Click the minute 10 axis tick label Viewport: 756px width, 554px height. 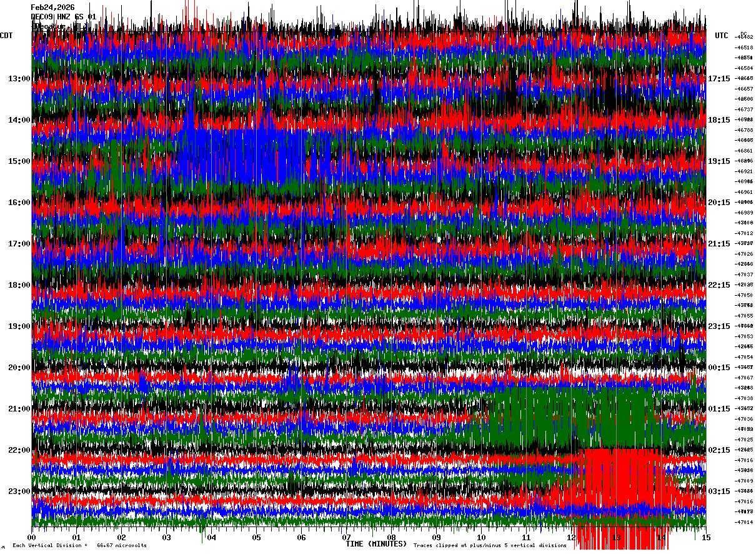(482, 538)
